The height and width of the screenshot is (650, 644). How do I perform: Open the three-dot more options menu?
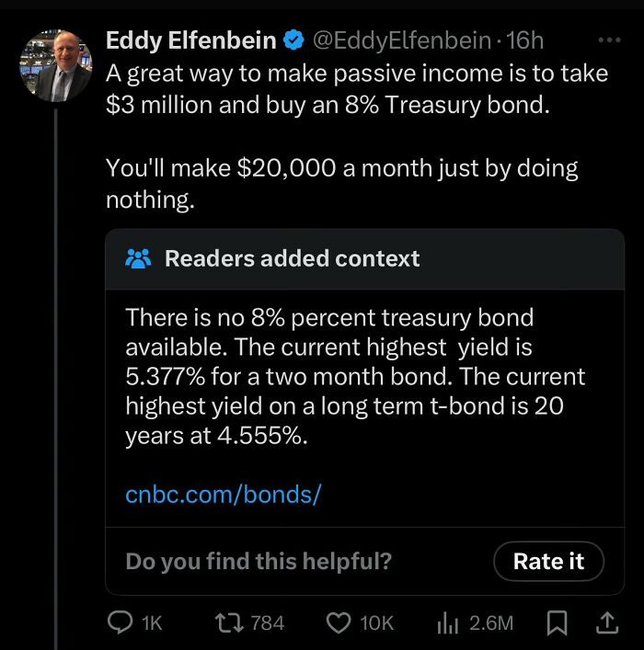pyautogui.click(x=609, y=40)
